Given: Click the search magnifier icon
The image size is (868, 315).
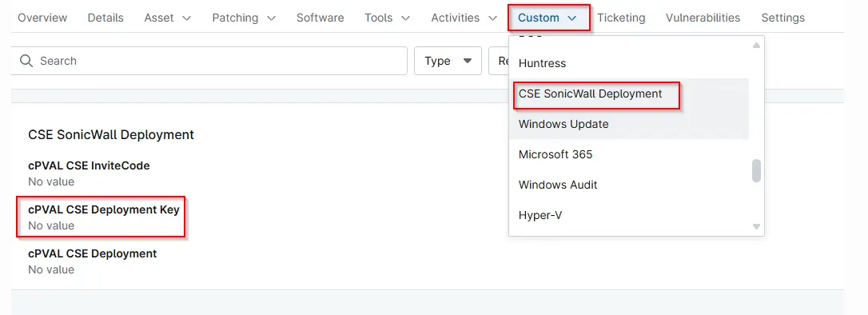Looking at the screenshot, I should coord(26,61).
